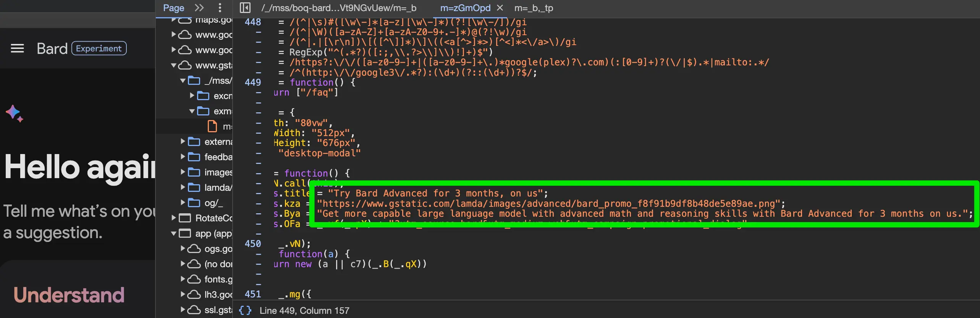Click the Understand suggestion card heading
This screenshot has height=318, width=980.
tap(69, 295)
